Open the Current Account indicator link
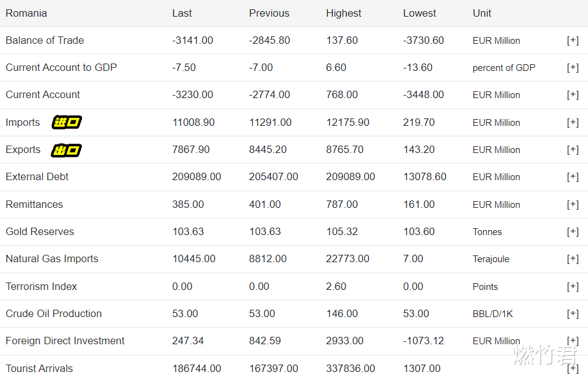The height and width of the screenshot is (380, 588). pyautogui.click(x=43, y=95)
